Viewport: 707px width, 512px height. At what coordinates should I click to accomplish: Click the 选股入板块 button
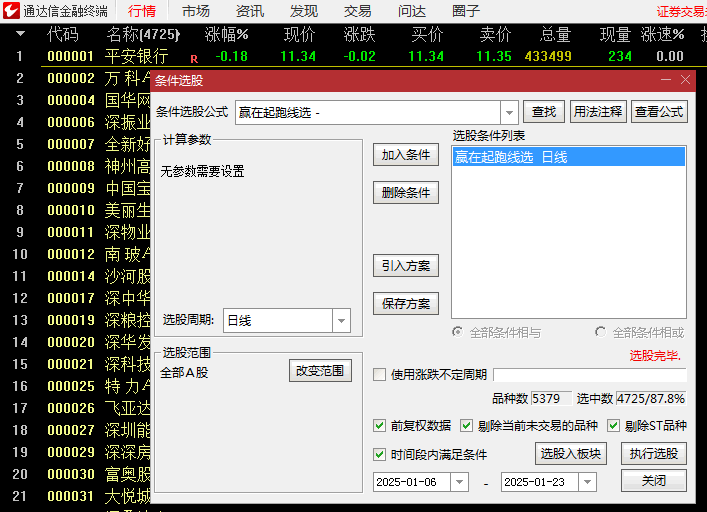click(x=571, y=454)
